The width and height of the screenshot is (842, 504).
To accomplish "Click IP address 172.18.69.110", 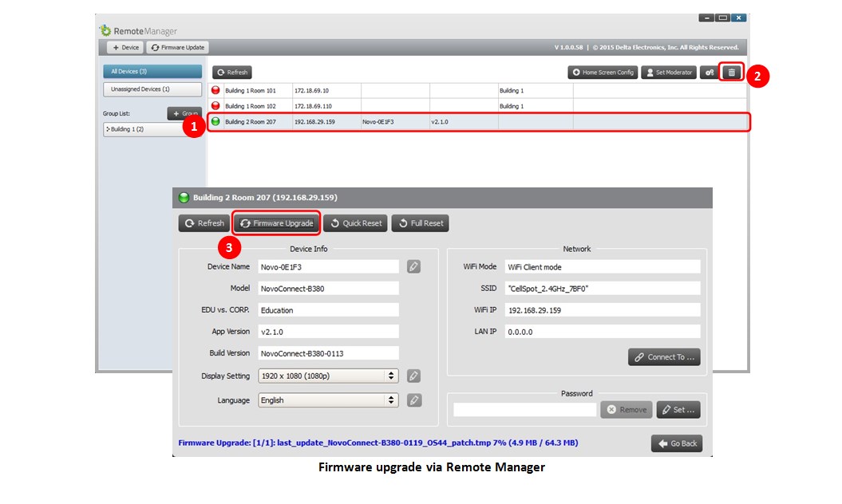I will (x=313, y=106).
